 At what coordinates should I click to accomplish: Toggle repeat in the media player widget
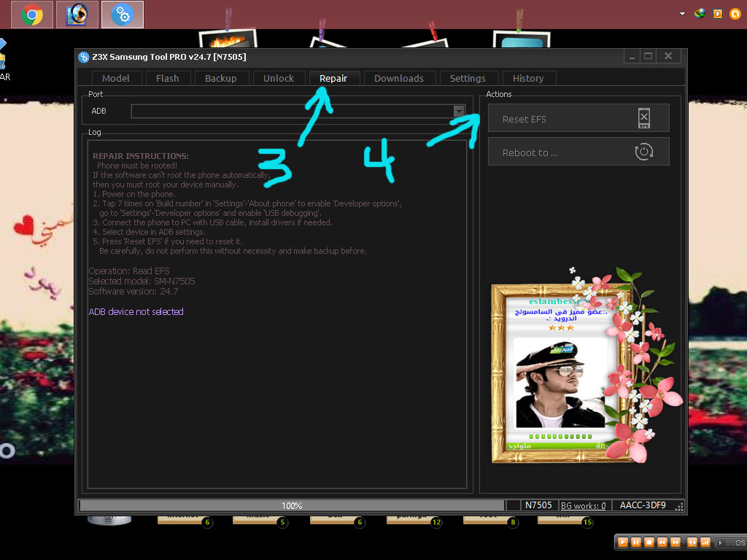[x=692, y=542]
